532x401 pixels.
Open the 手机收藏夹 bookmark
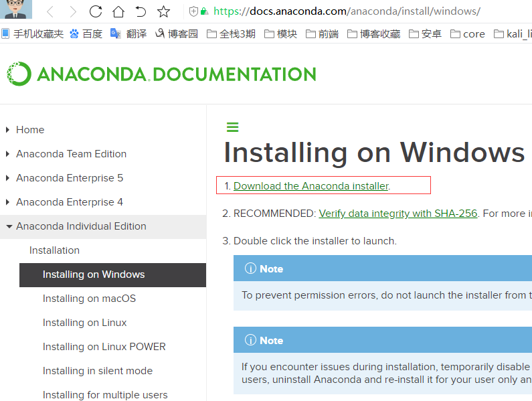pos(33,34)
